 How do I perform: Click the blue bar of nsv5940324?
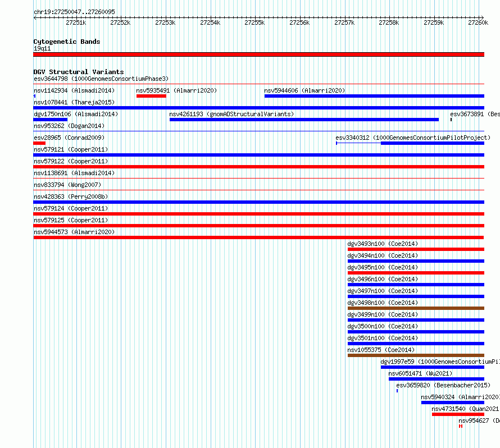453,403
